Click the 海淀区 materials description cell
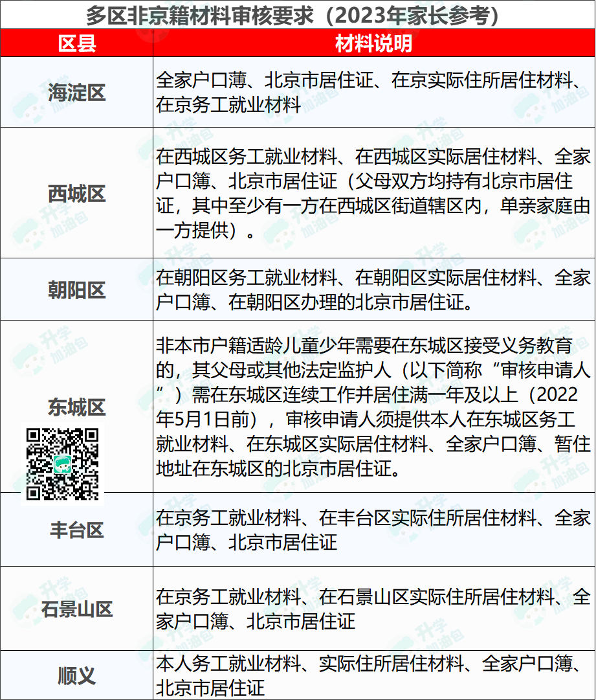Screen dimensions: 596x700 point(374,93)
